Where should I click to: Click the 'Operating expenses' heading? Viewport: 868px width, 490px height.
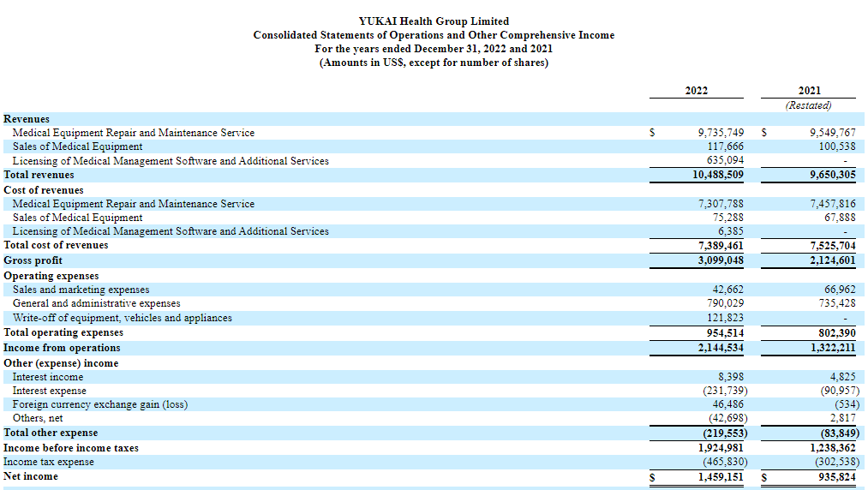[51, 276]
